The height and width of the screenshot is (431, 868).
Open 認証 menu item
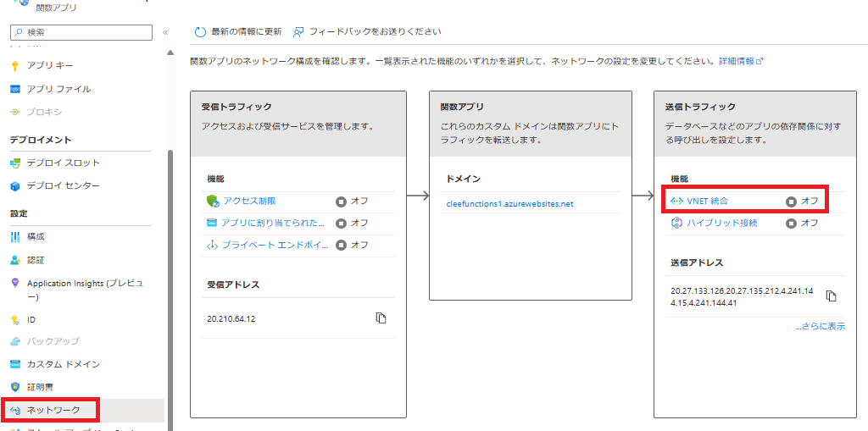[36, 260]
